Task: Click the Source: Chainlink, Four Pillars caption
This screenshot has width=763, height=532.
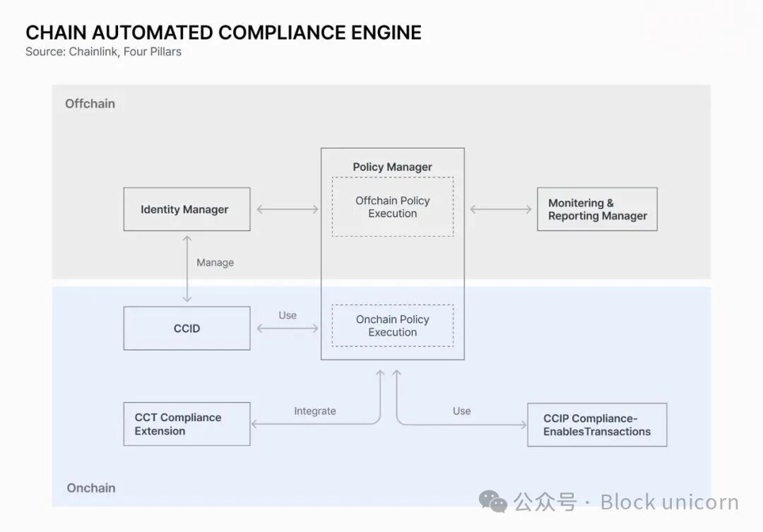Action: pyautogui.click(x=103, y=52)
